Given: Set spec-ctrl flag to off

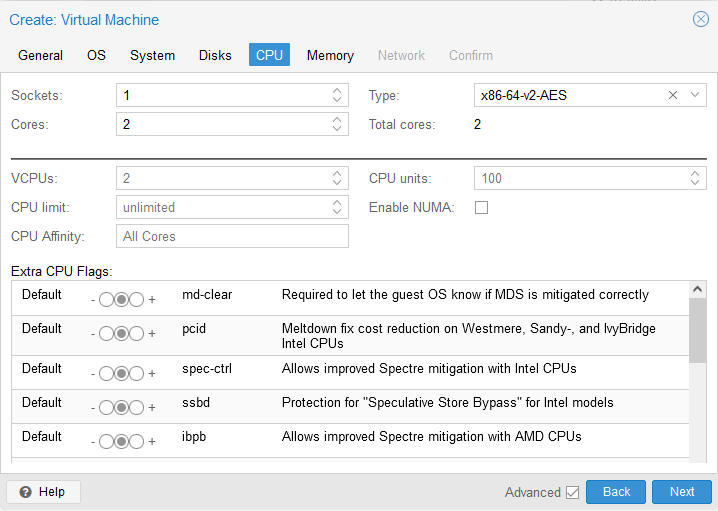Looking at the screenshot, I should 106,374.
